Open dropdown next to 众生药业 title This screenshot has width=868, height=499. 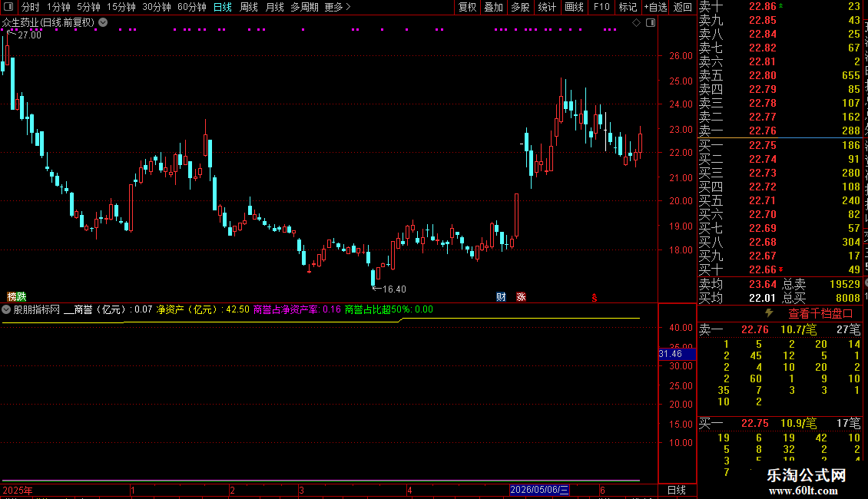tap(103, 22)
